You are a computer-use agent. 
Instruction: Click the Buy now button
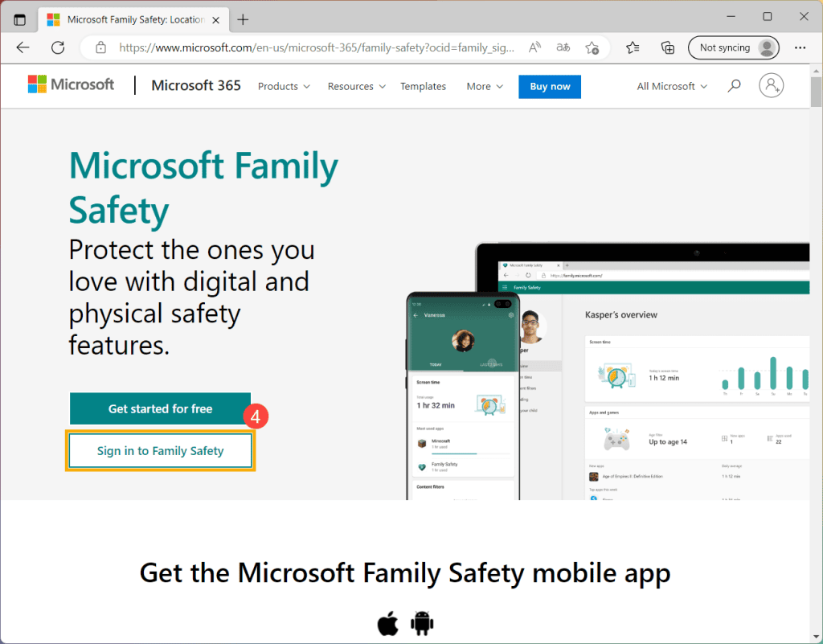point(550,86)
